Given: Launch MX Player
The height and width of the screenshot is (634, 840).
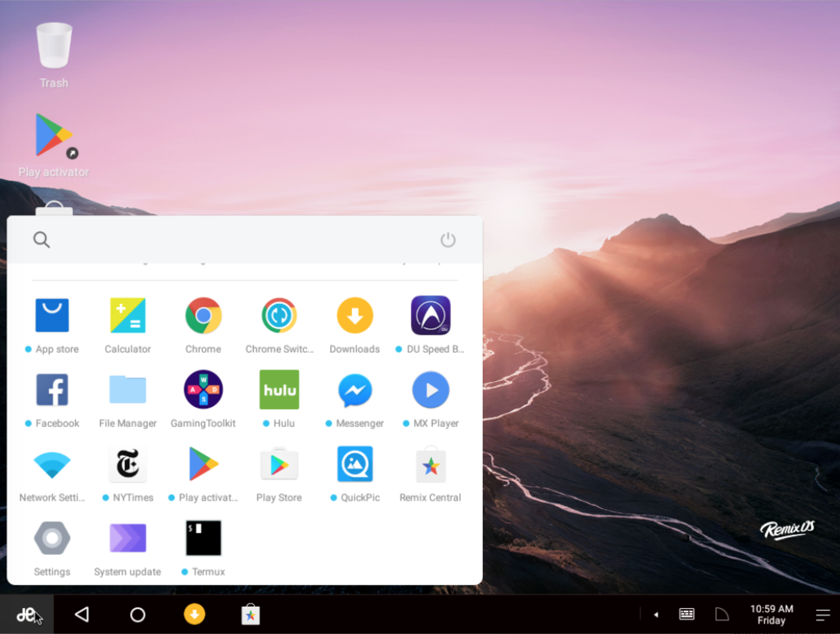Looking at the screenshot, I should (x=430, y=389).
